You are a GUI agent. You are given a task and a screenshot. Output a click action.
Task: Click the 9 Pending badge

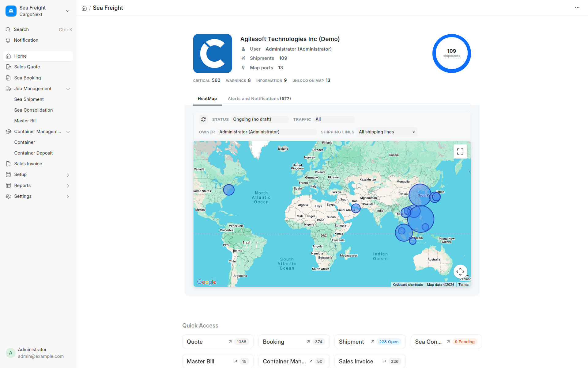coord(465,342)
